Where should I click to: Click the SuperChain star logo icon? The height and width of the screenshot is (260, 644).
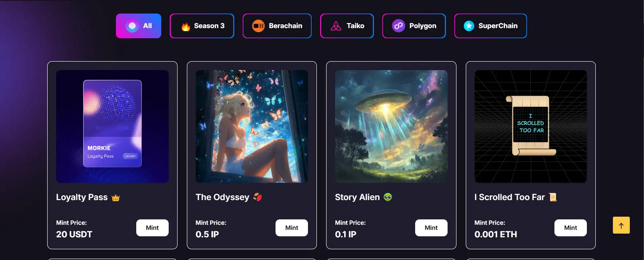coord(469,26)
